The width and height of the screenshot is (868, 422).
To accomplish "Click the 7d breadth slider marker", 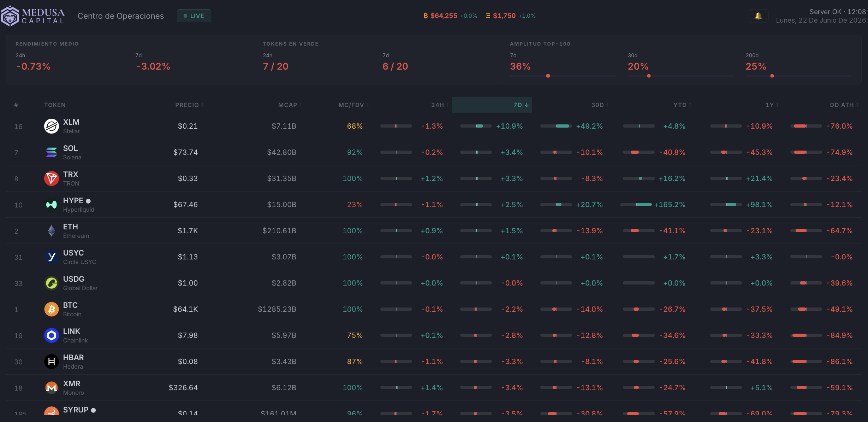I will coord(548,76).
